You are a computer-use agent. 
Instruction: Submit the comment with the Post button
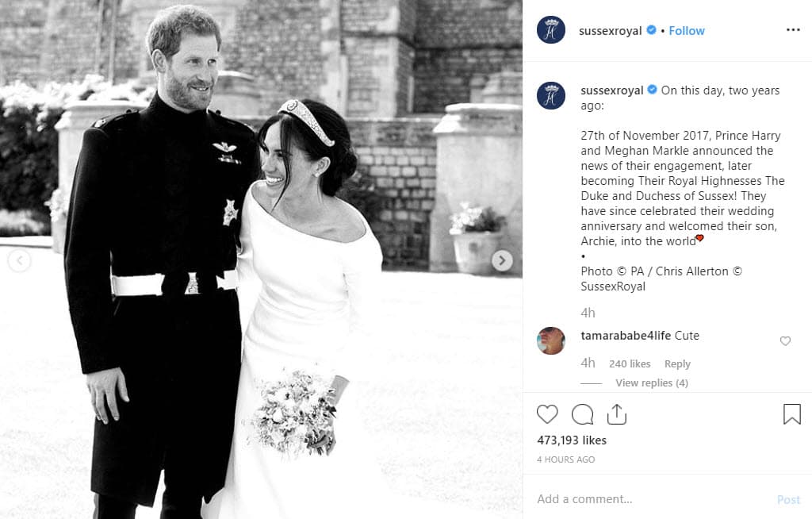pyautogui.click(x=788, y=499)
